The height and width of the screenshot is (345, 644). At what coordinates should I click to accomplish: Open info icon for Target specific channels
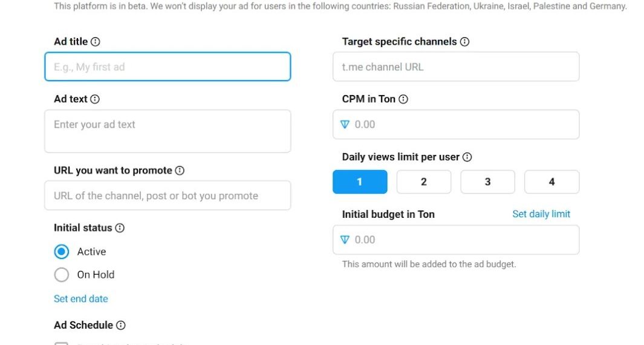464,42
